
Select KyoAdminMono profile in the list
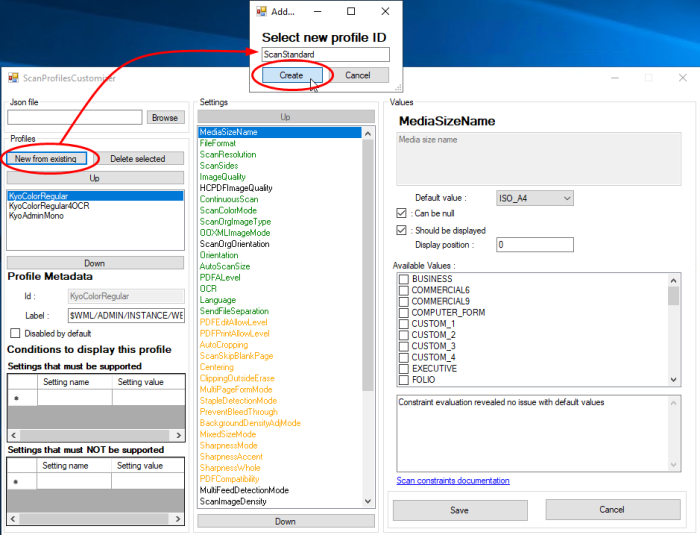coord(36,215)
